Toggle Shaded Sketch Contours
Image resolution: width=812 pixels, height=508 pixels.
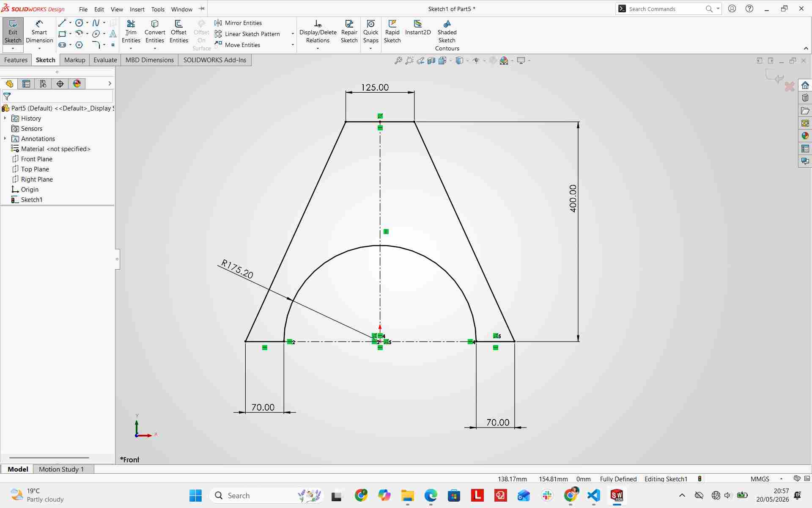tap(447, 36)
